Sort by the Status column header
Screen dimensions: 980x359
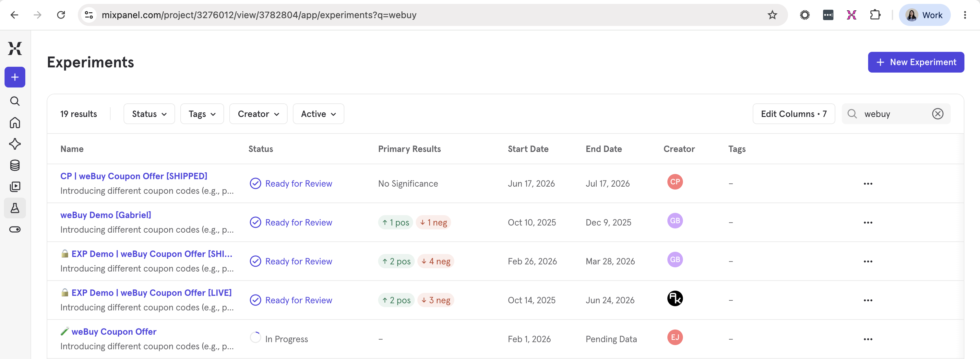261,149
